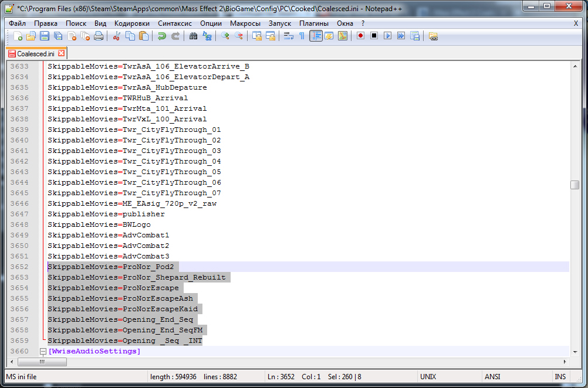Open the Синтаксис menu
588x388 pixels.
click(175, 23)
